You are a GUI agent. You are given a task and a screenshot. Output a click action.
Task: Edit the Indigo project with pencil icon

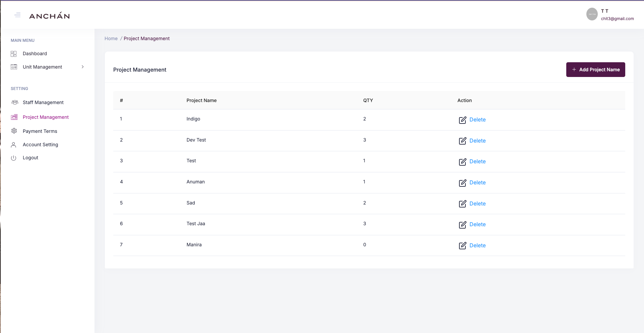coord(462,120)
